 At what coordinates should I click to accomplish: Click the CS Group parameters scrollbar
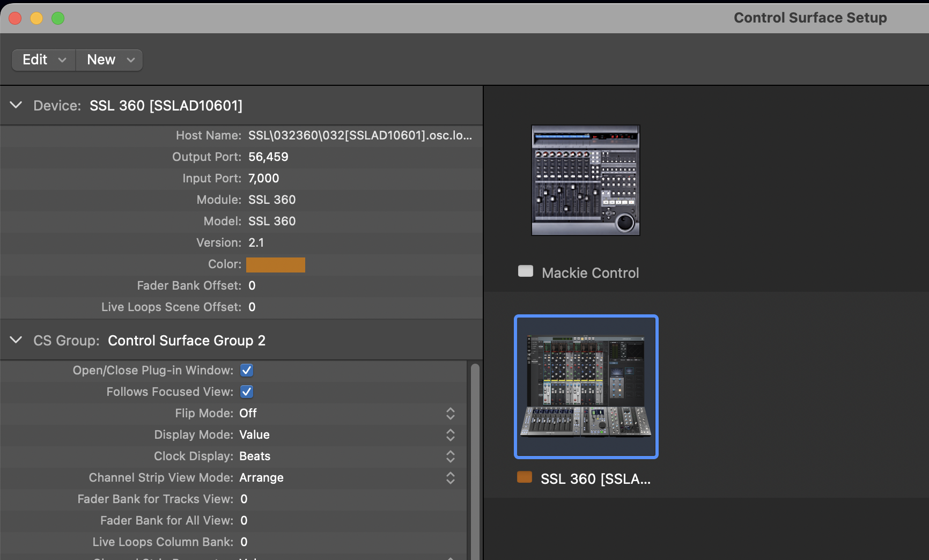475,461
